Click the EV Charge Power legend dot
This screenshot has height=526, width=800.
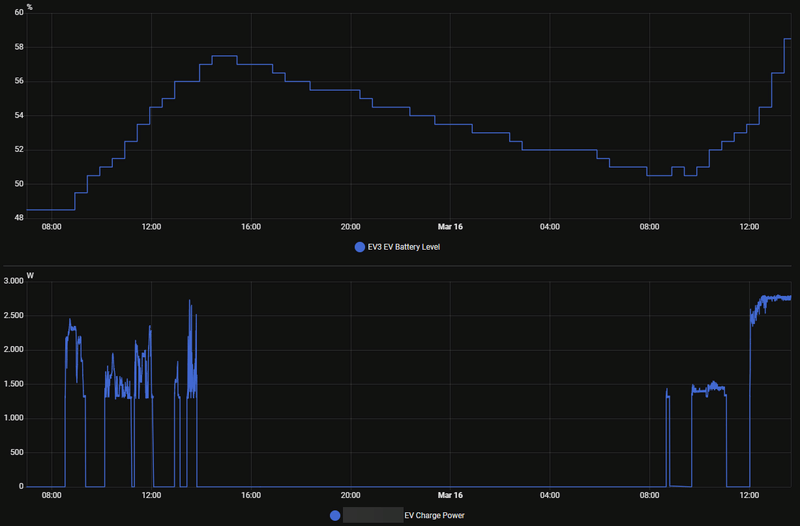click(335, 515)
